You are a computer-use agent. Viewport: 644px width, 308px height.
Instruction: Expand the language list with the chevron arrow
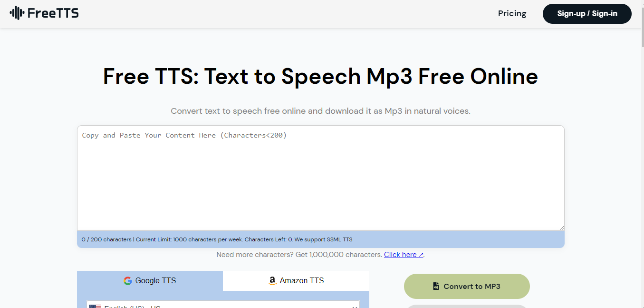point(354,307)
